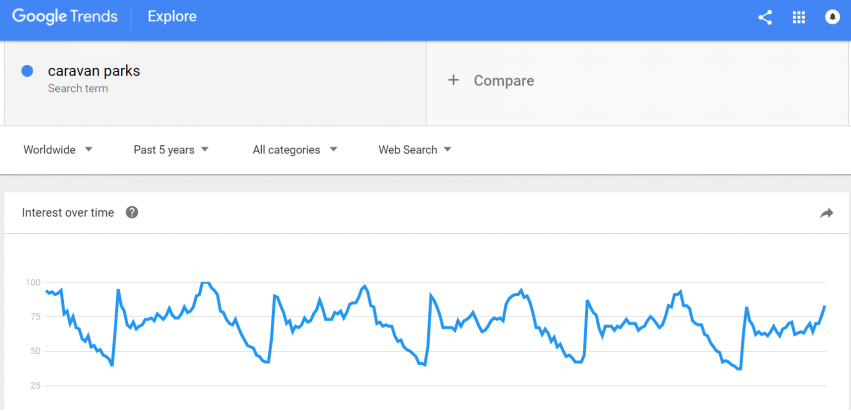
Task: Click the blue caravan parks color dot
Action: pyautogui.click(x=27, y=71)
